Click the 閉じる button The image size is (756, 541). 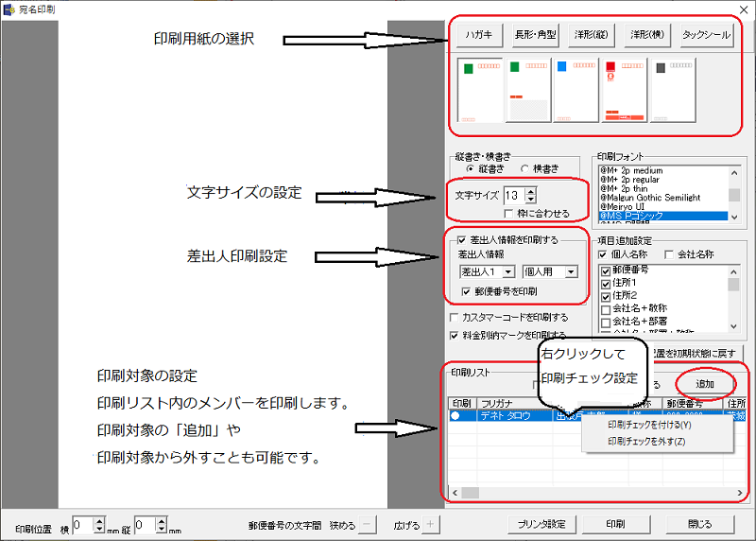tap(700, 524)
